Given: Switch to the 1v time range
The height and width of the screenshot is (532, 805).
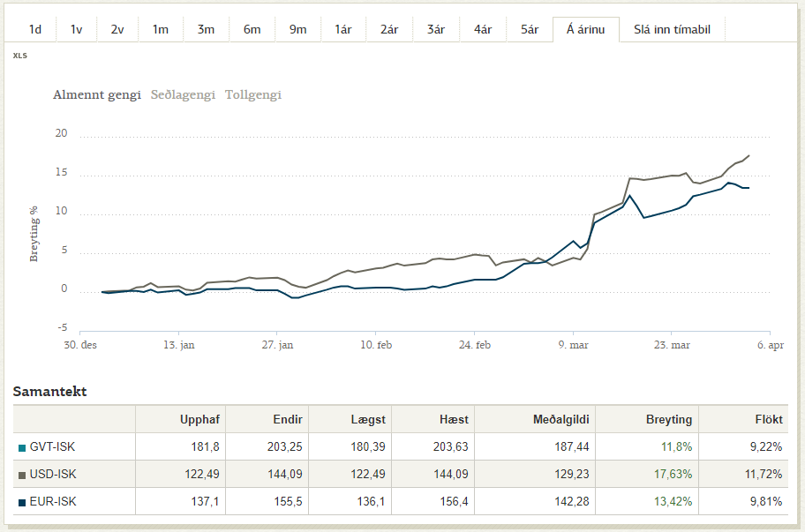Looking at the screenshot, I should click(x=76, y=29).
